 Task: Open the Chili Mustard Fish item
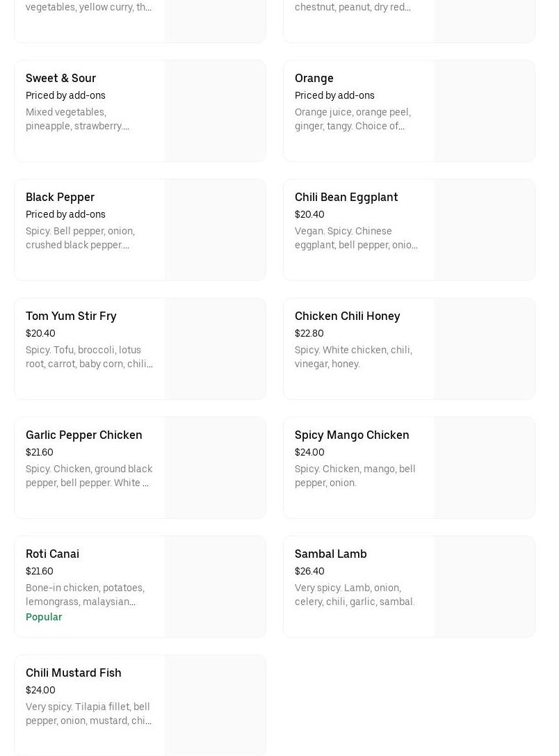74,673
